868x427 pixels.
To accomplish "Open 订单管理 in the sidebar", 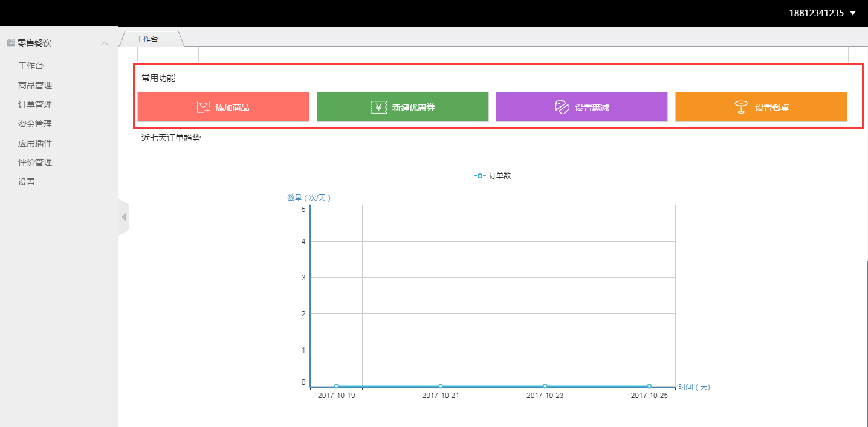I will (x=35, y=104).
